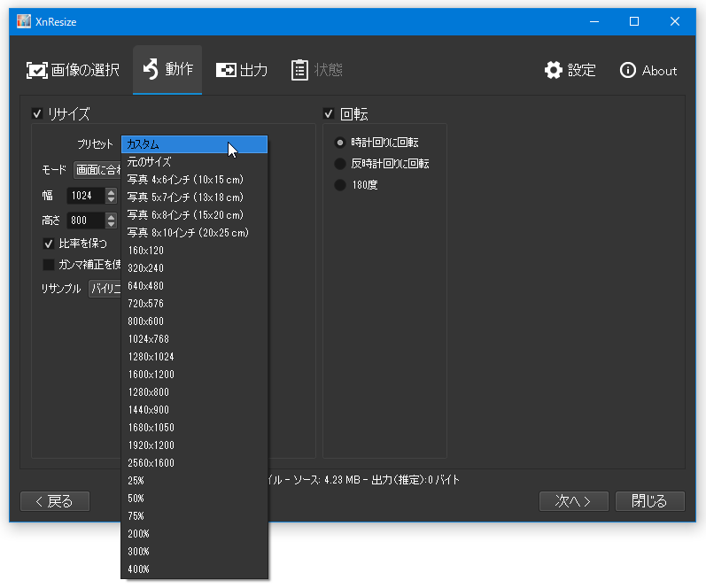Select the 180度 rotation option

point(340,184)
